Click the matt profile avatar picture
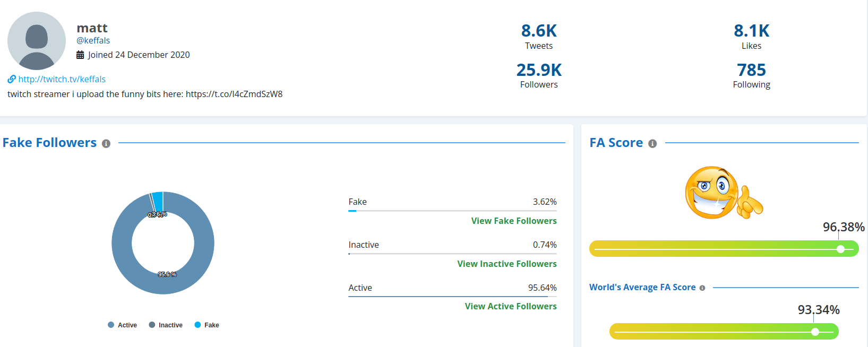Viewport: 868px width, 347px height. pyautogui.click(x=37, y=41)
